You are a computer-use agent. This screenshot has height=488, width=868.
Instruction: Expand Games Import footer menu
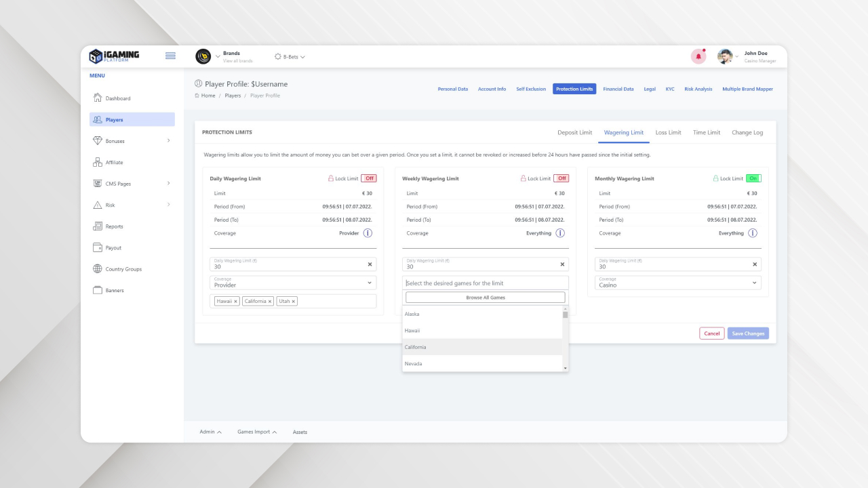tap(257, 432)
